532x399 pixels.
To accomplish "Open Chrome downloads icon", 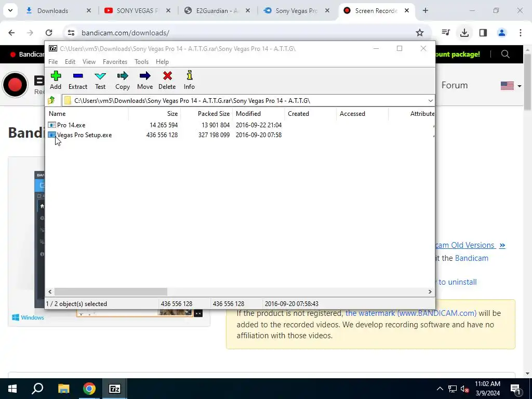I will 464,33.
